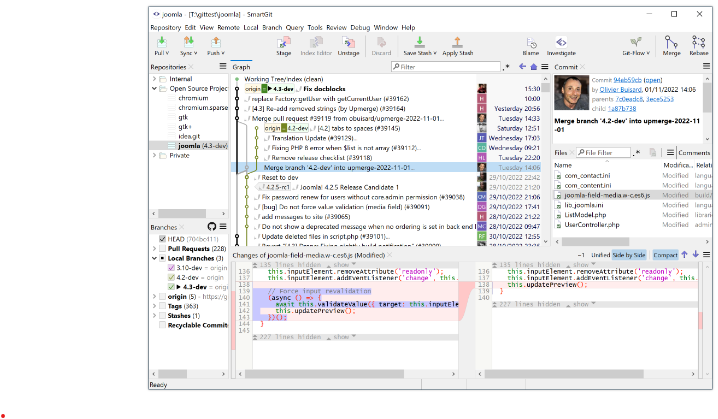
Task: Switch diff view to Side by Side
Action: (x=629, y=255)
